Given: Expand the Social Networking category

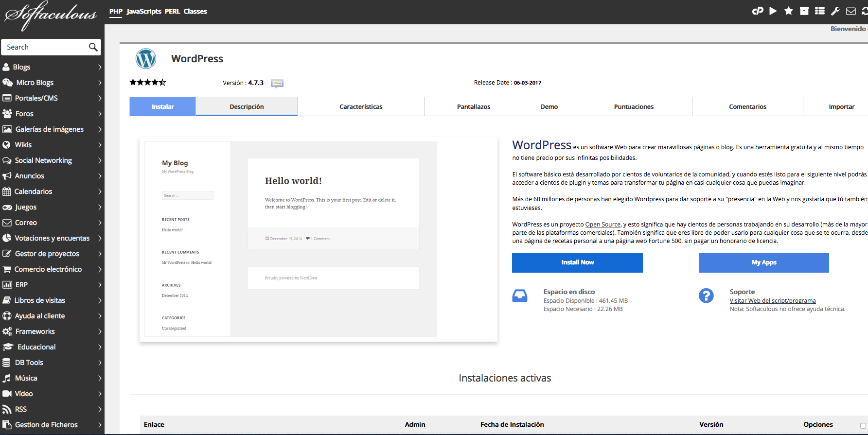Looking at the screenshot, I should [x=52, y=160].
